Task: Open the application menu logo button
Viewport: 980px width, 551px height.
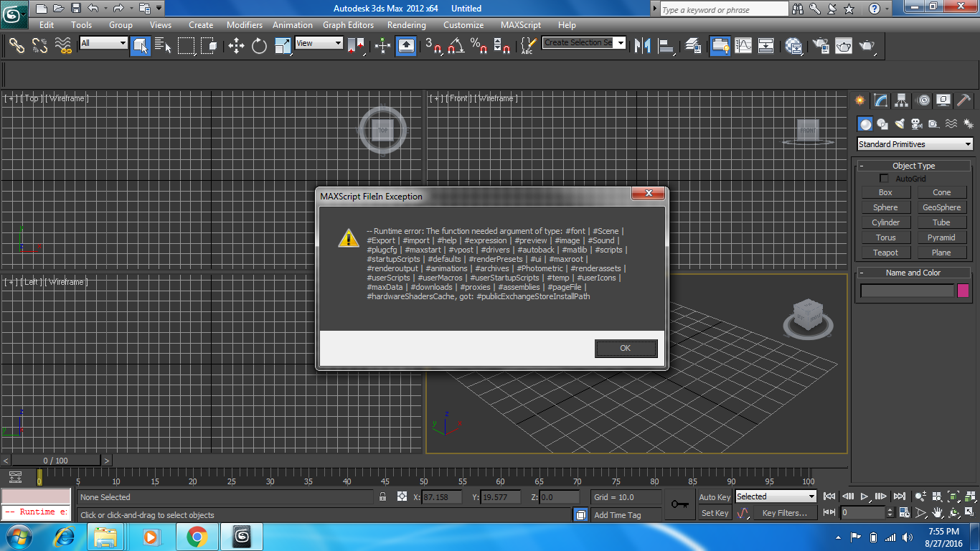Action: tap(14, 13)
